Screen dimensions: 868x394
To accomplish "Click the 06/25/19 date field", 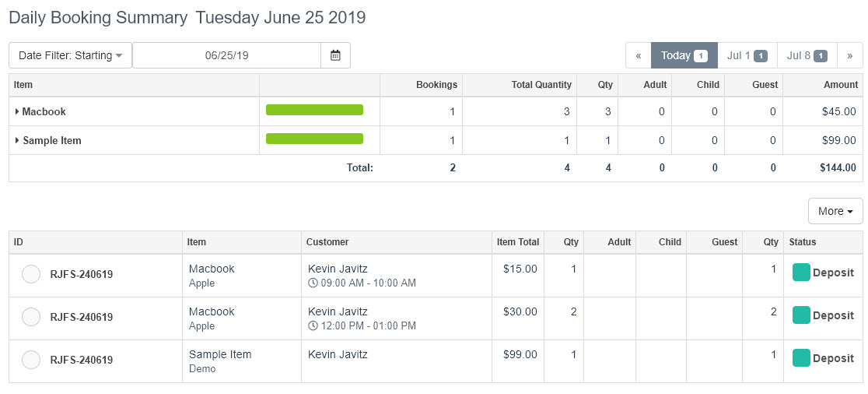I will point(226,55).
